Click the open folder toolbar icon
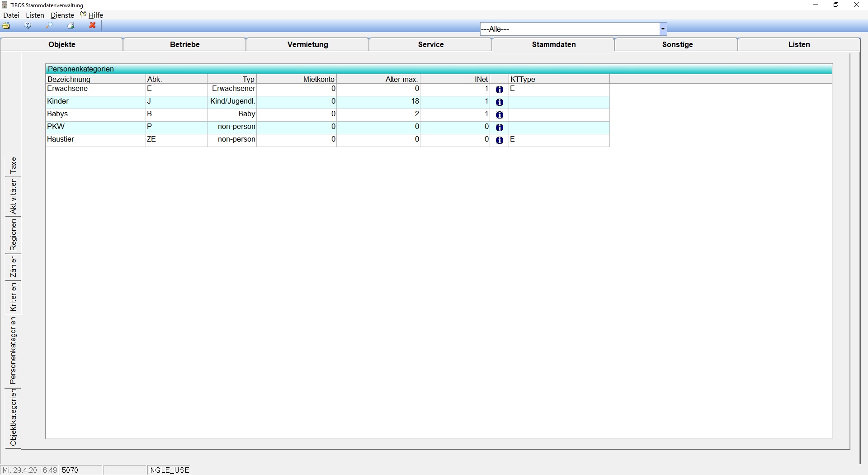Image resolution: width=868 pixels, height=475 pixels. pyautogui.click(x=6, y=26)
